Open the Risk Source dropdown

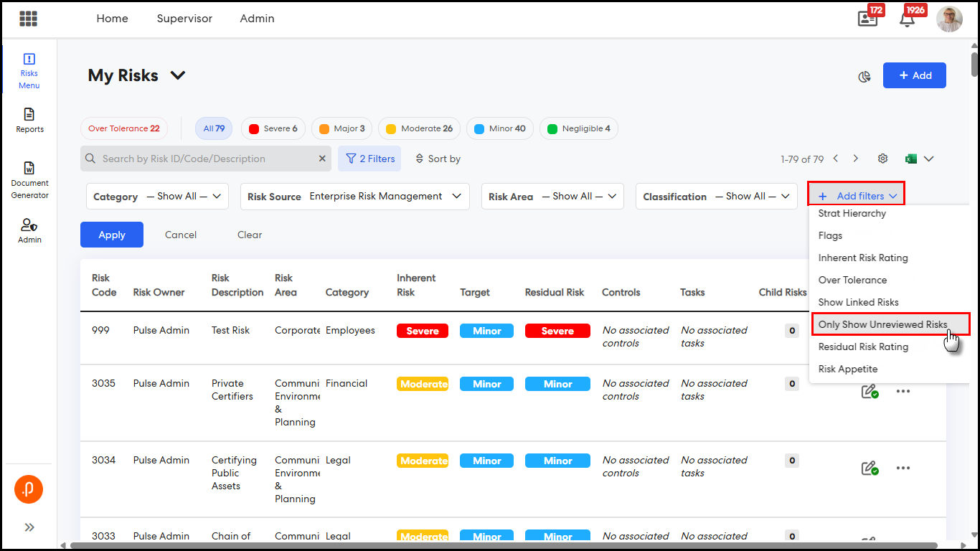[354, 197]
